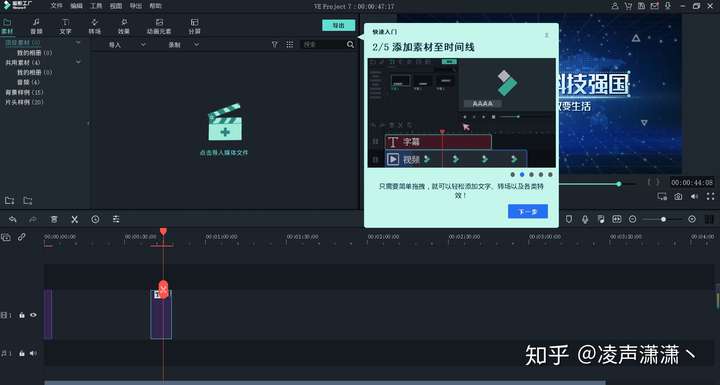
Task: Mute audio track 1 speaker
Action: [33, 353]
